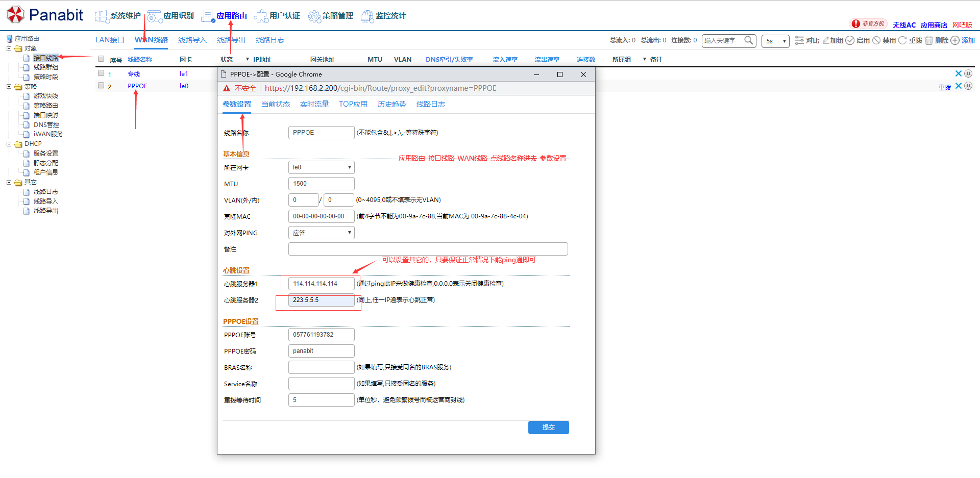This screenshot has width=980, height=478.
Task: Open 监控统计 top menu
Action: [383, 16]
